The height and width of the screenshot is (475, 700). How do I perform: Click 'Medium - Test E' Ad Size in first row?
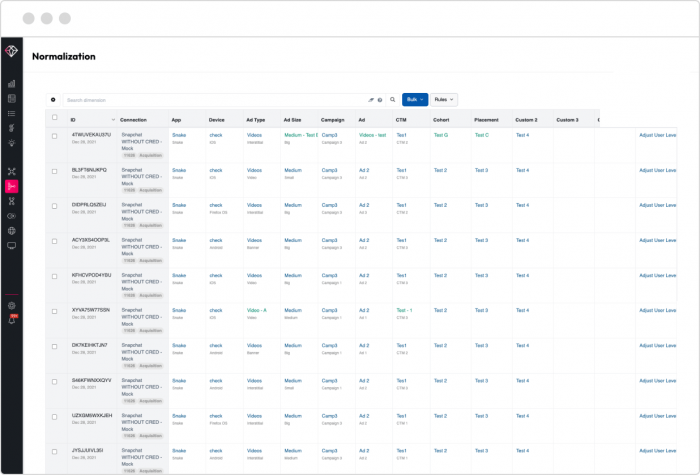301,135
